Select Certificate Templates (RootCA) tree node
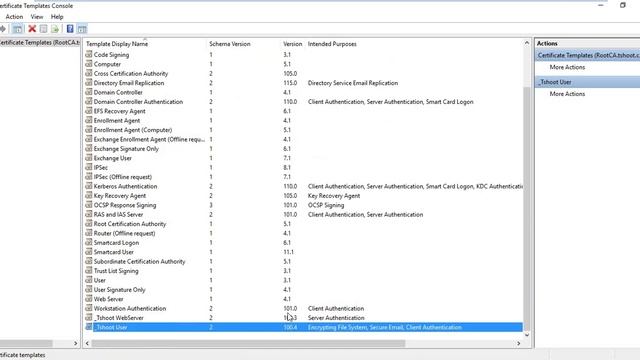The image size is (640, 360). coord(40,42)
